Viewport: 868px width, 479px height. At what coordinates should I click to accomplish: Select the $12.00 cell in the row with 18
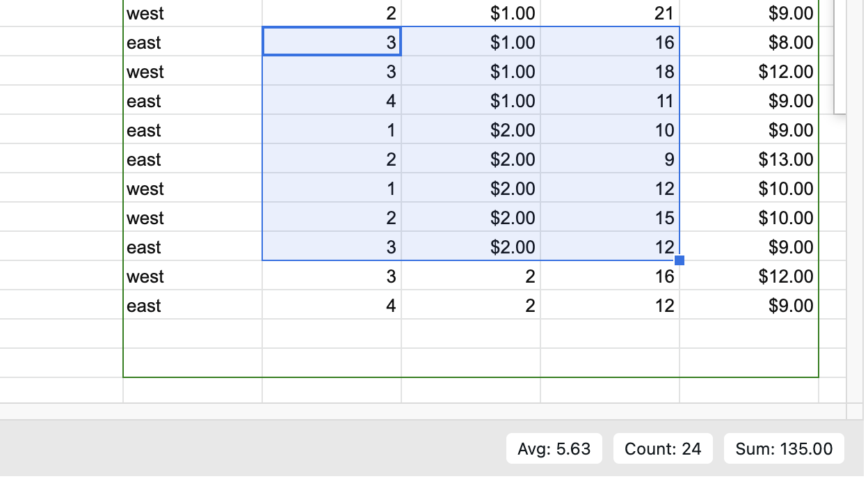[x=749, y=72]
